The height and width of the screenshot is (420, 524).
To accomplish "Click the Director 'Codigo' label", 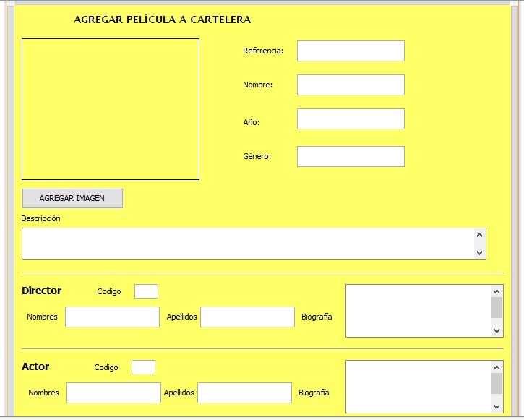I will coord(109,292).
